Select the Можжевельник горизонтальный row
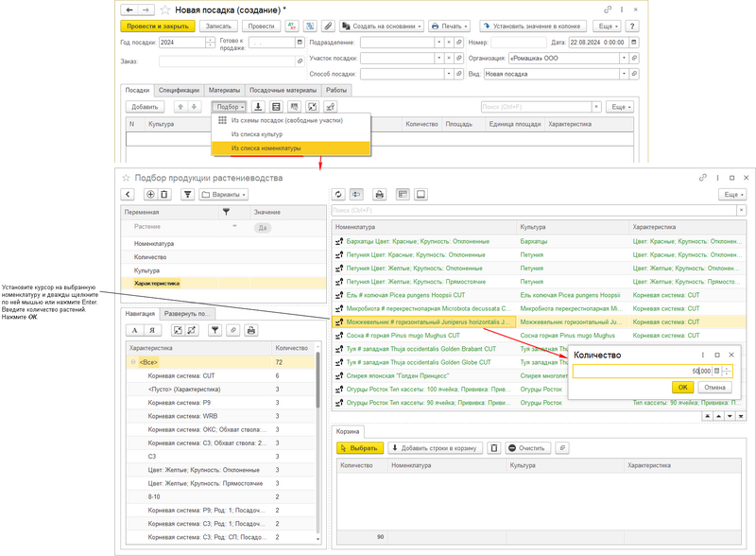The image size is (756, 556). (423, 321)
